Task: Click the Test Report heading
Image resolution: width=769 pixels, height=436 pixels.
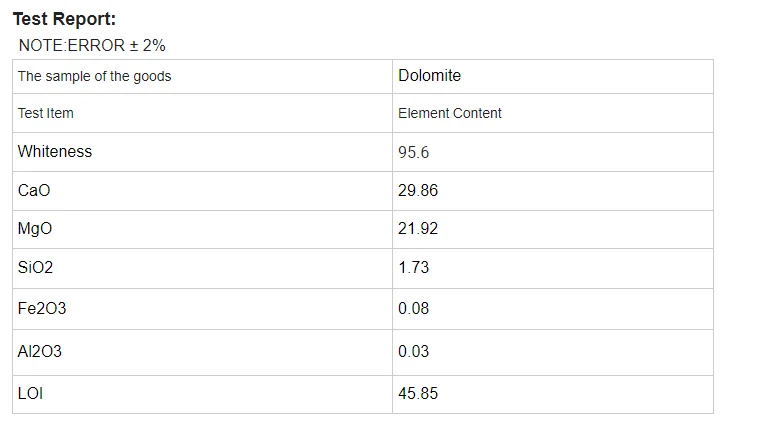Action: 64,19
